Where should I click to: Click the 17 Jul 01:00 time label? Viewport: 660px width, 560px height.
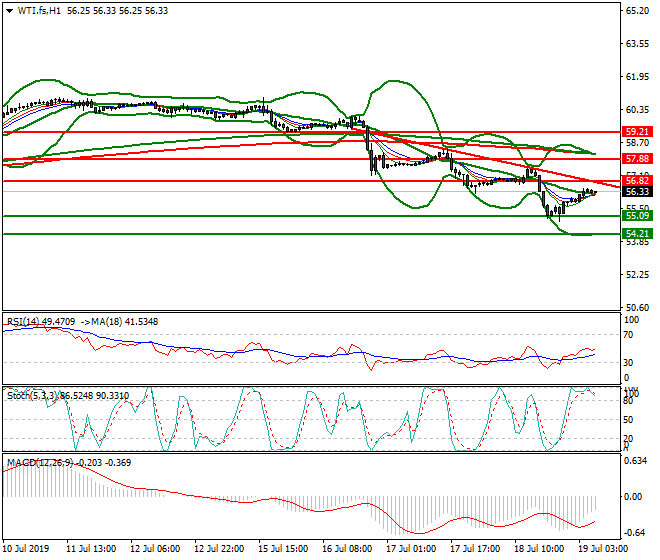click(x=411, y=549)
